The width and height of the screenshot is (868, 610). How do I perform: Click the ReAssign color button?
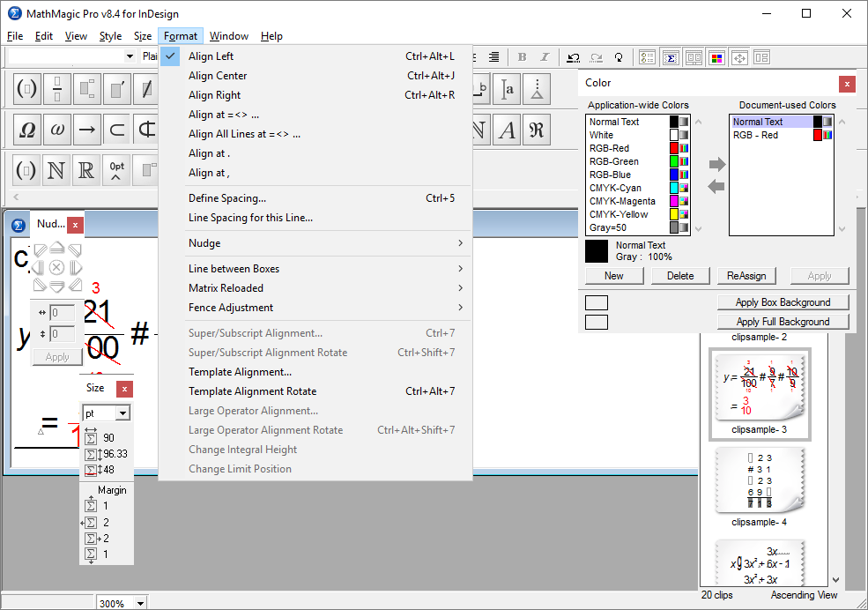click(746, 276)
